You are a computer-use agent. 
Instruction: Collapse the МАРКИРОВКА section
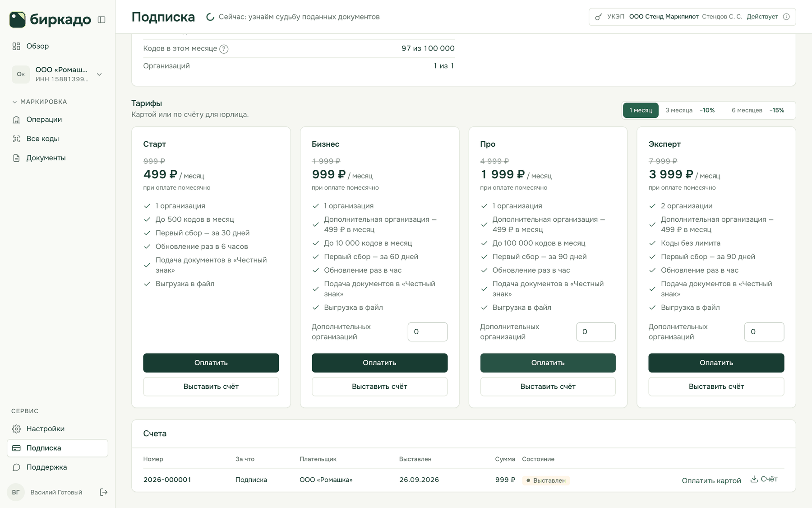(x=40, y=102)
